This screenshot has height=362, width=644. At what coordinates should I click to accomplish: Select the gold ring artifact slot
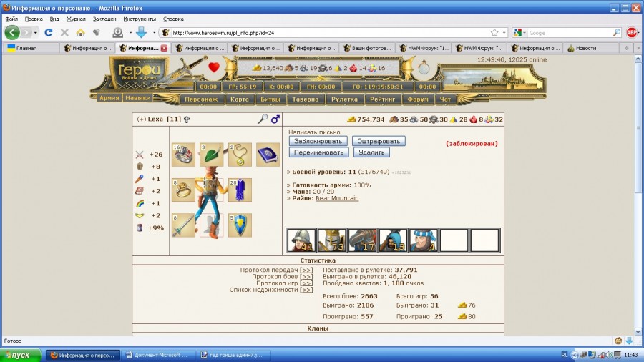pos(183,190)
